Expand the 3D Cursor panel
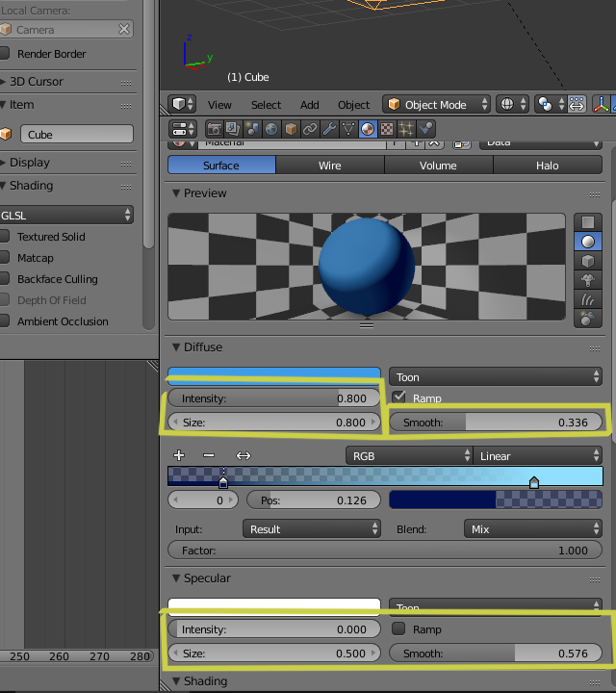Screen dimensions: 616x693 [x=37, y=82]
